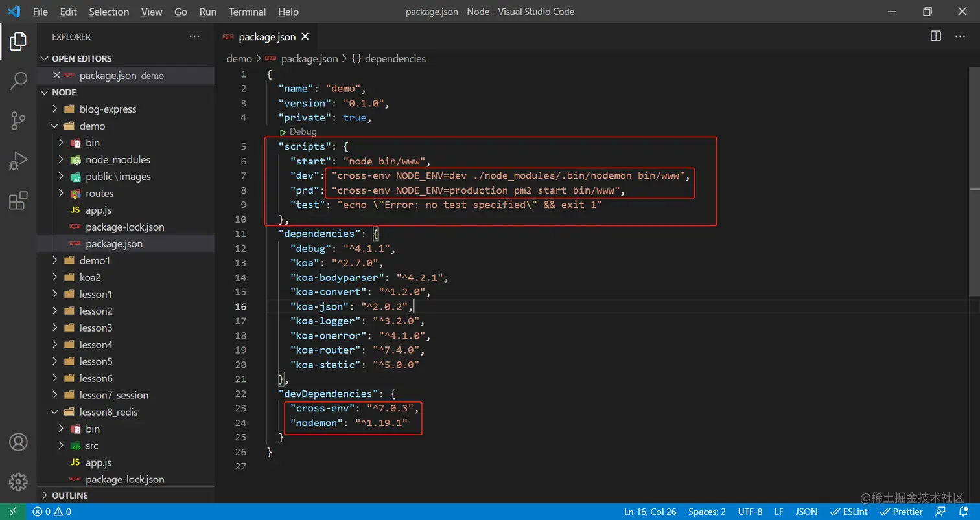
Task: Click the Explorer more actions ellipsis
Action: 194,37
